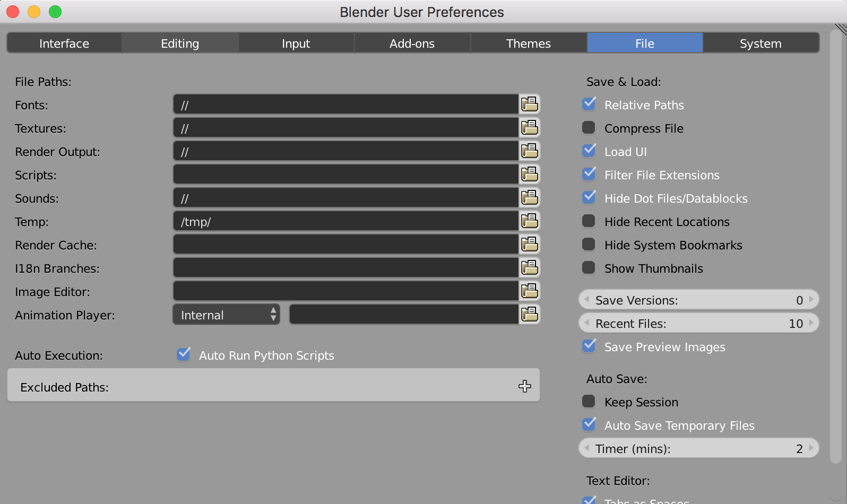Decrease Recent Files with left arrow
Image resolution: width=847 pixels, height=504 pixels.
(x=587, y=323)
